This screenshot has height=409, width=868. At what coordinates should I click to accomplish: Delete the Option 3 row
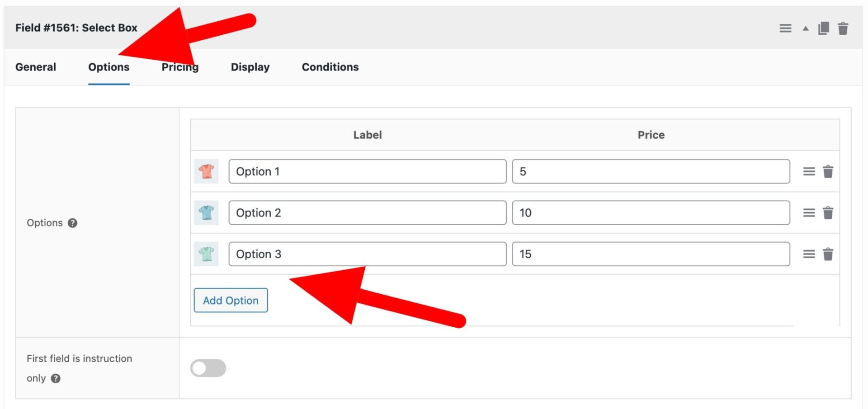pos(828,254)
